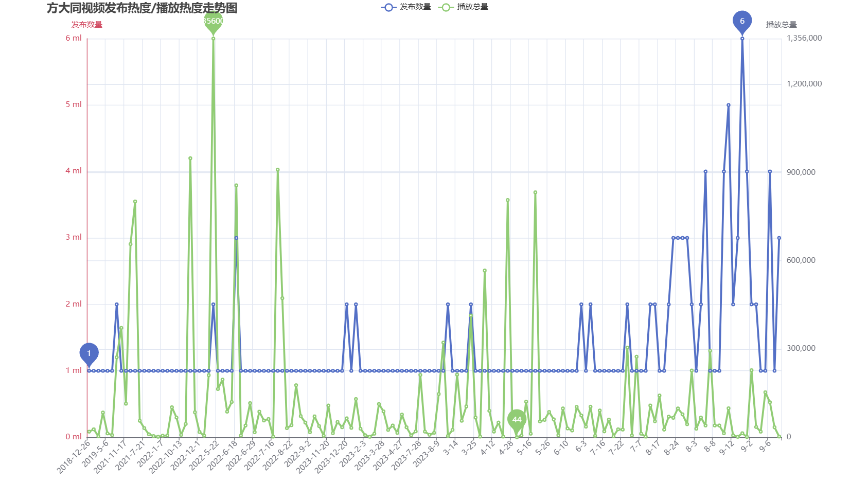Toggle the 播放总量 legend text label
Viewport: 868px width, 482px height.
point(472,7)
